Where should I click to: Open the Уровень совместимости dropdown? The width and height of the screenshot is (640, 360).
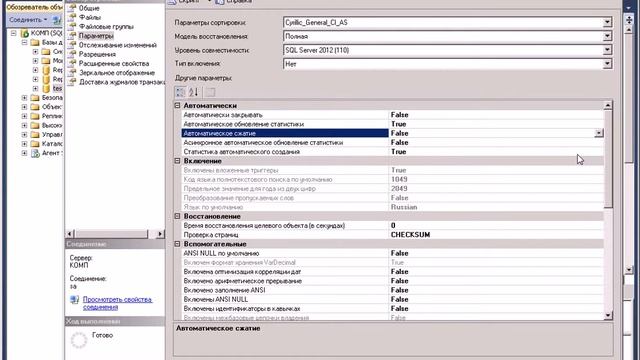[607, 50]
